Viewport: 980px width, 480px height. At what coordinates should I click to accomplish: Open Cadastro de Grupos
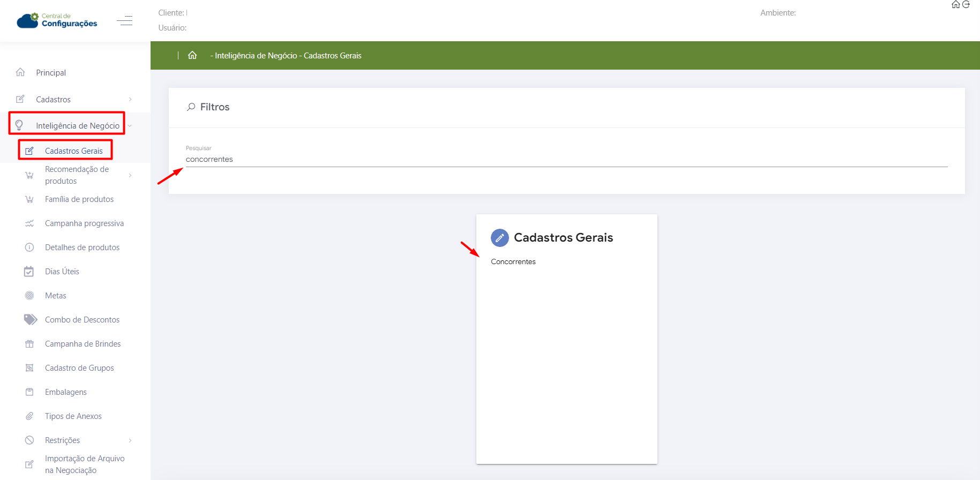[79, 368]
